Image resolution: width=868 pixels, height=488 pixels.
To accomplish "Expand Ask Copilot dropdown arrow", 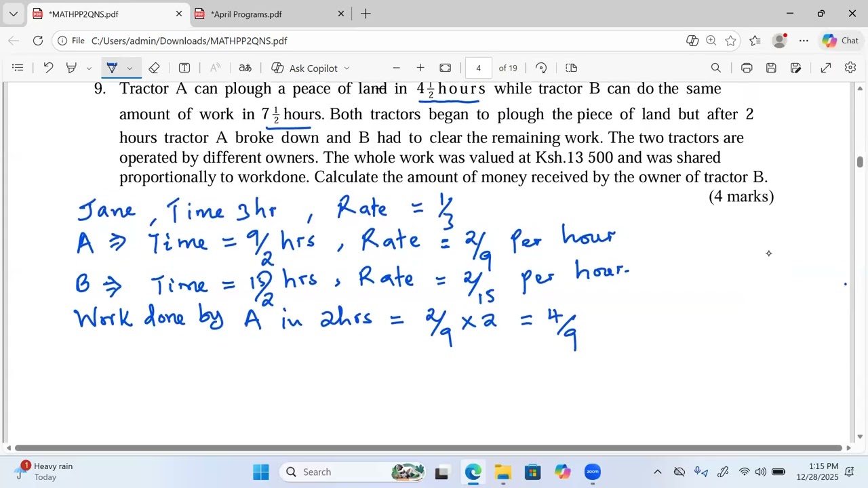I will tap(347, 68).
